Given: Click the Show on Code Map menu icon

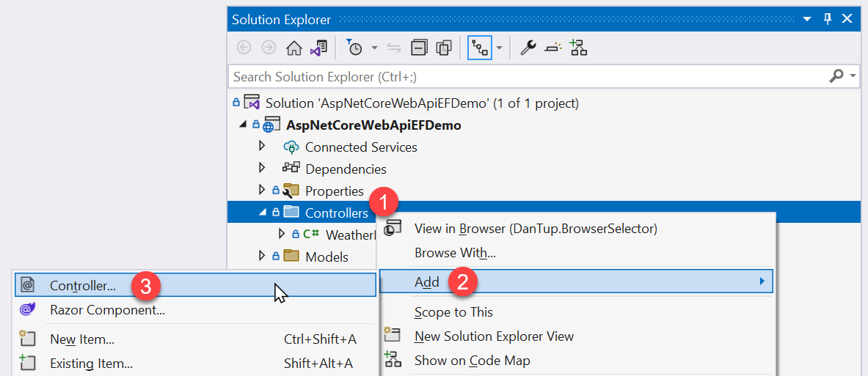Looking at the screenshot, I should (x=393, y=359).
